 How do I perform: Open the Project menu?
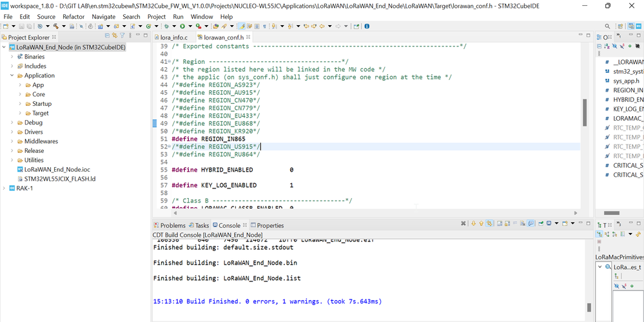point(157,16)
